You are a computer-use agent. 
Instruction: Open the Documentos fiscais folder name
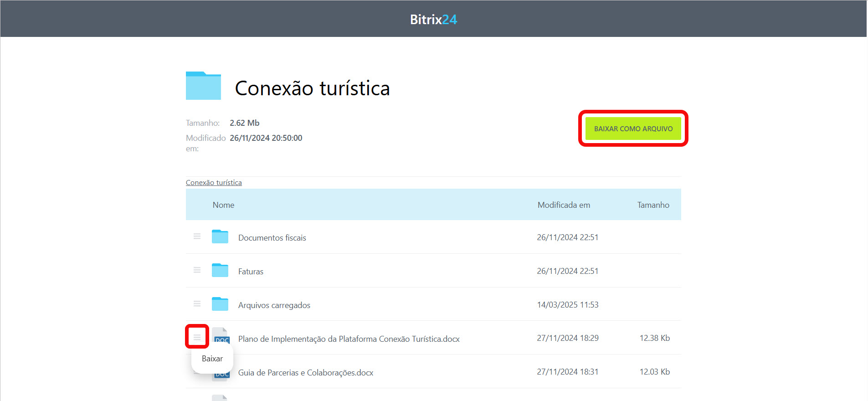pyautogui.click(x=272, y=238)
